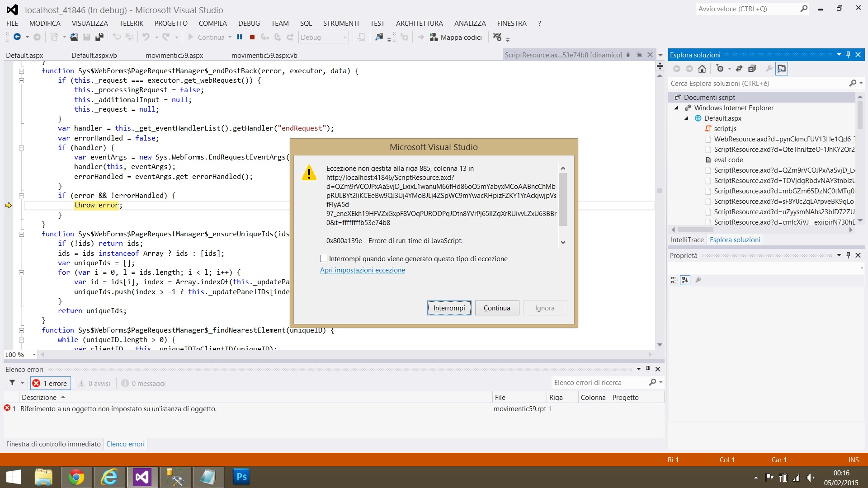Toggle the '1 errore' filter button
Screen dimensions: 868x488
click(x=50, y=383)
